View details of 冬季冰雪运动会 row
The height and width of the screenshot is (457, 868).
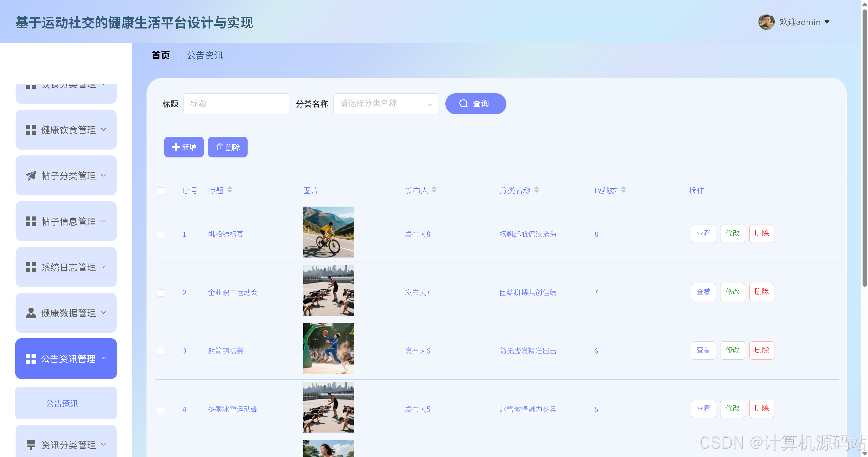pos(703,408)
